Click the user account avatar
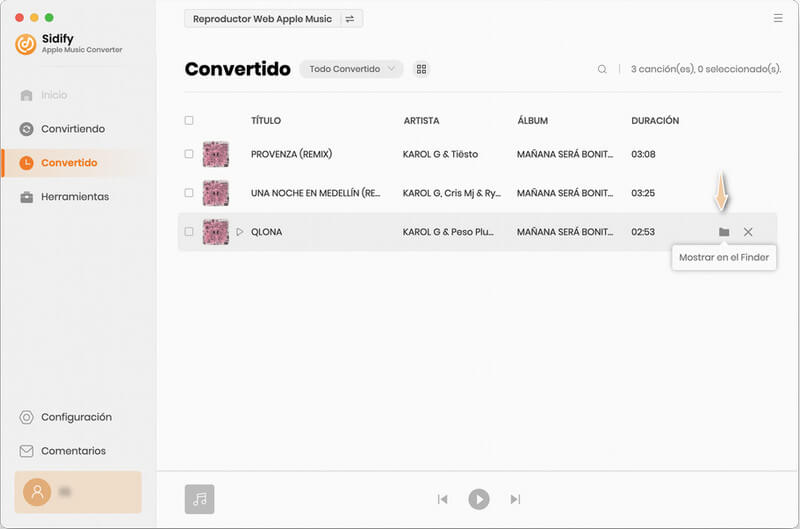 [37, 492]
